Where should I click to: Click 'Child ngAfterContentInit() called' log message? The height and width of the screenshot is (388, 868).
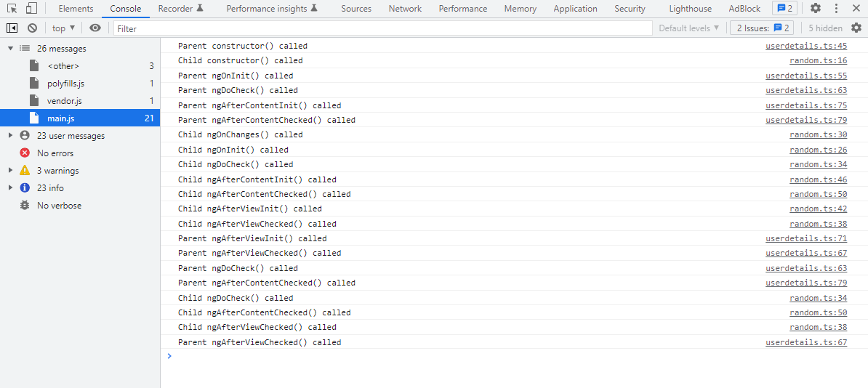[x=257, y=179]
